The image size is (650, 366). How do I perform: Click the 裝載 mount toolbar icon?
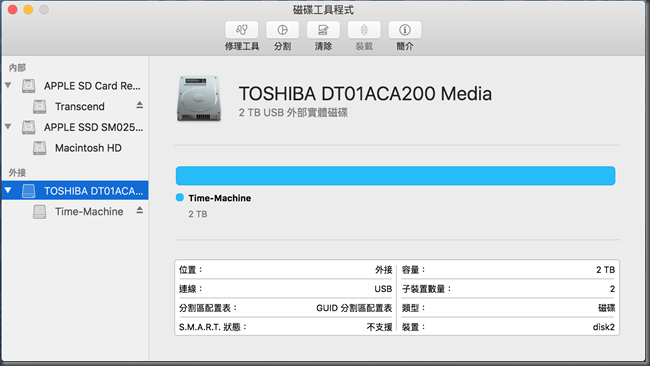[x=364, y=30]
